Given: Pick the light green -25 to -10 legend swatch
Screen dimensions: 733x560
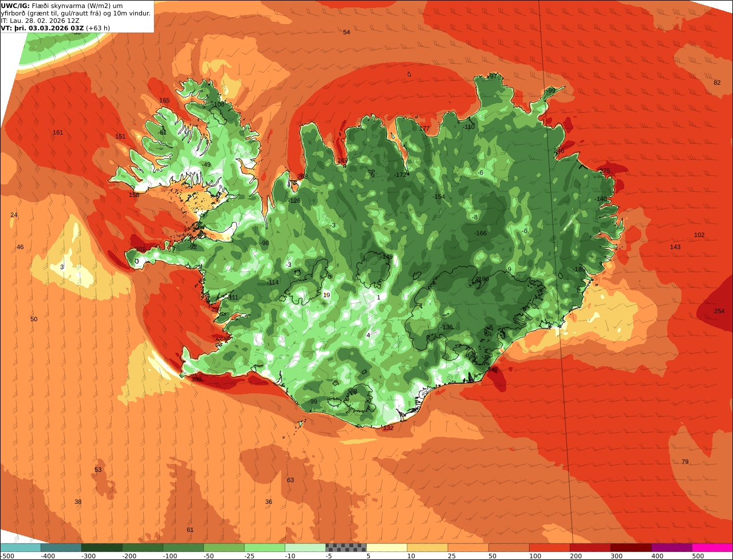Looking at the screenshot, I should coord(264,548).
